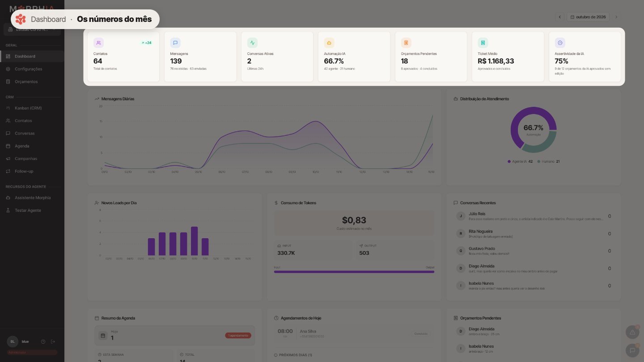Click the Testar Agente flask icon
The width and height of the screenshot is (644, 362).
(8, 210)
